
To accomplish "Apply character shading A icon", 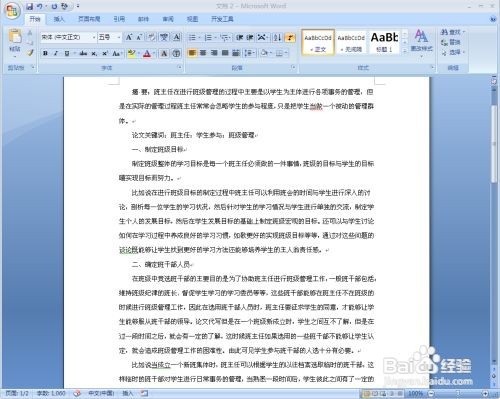I will tap(164, 53).
